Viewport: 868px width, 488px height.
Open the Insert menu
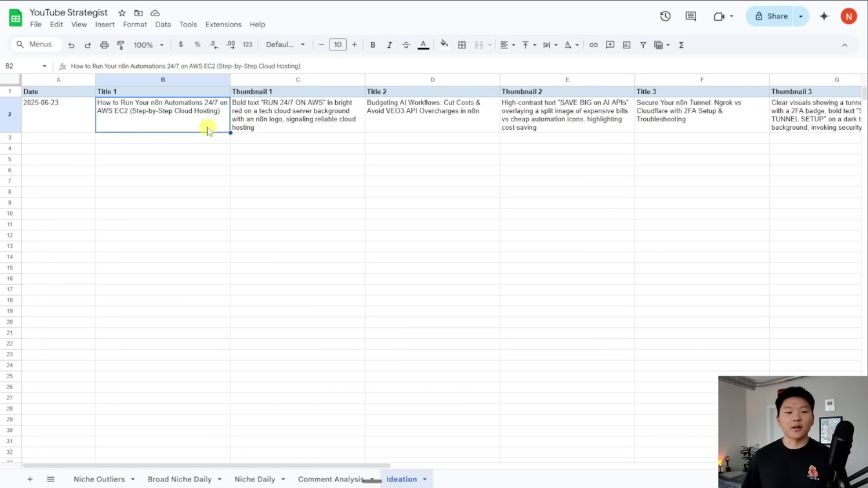pyautogui.click(x=105, y=25)
